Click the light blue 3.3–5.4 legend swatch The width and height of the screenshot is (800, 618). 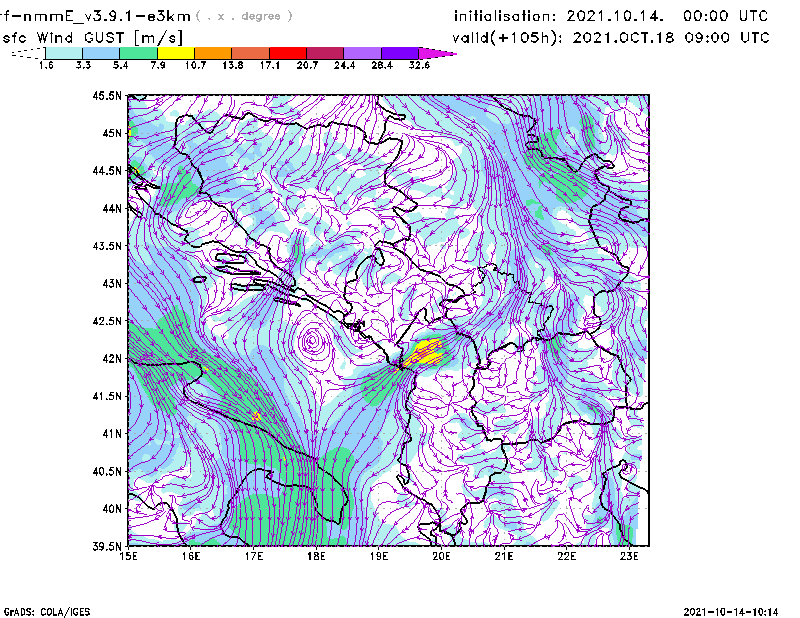click(101, 53)
